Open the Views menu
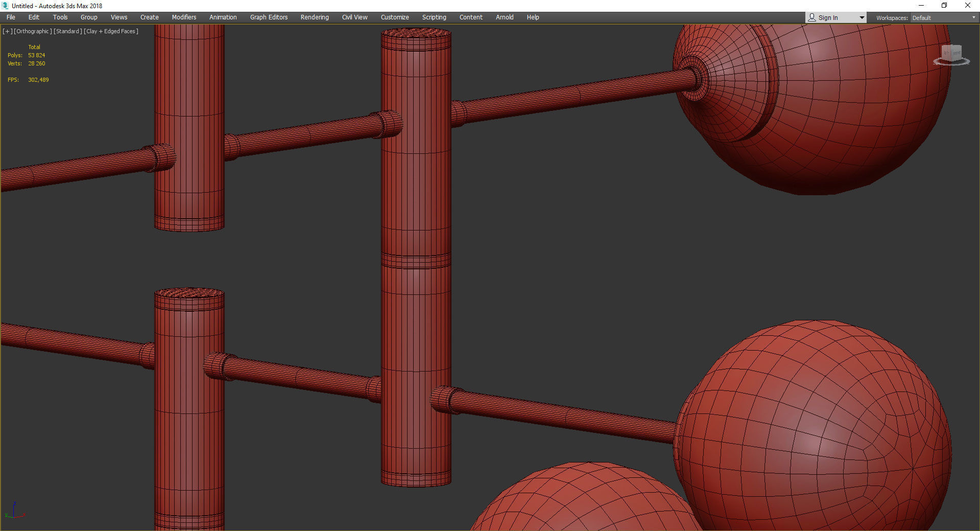The height and width of the screenshot is (531, 980). [119, 17]
